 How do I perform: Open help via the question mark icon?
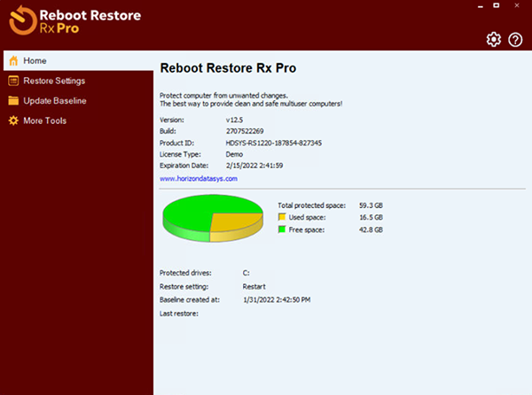click(515, 40)
